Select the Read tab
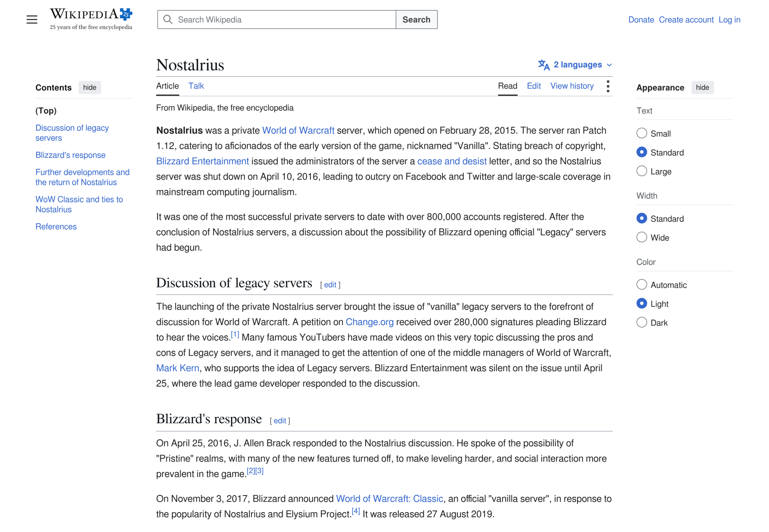 [508, 86]
